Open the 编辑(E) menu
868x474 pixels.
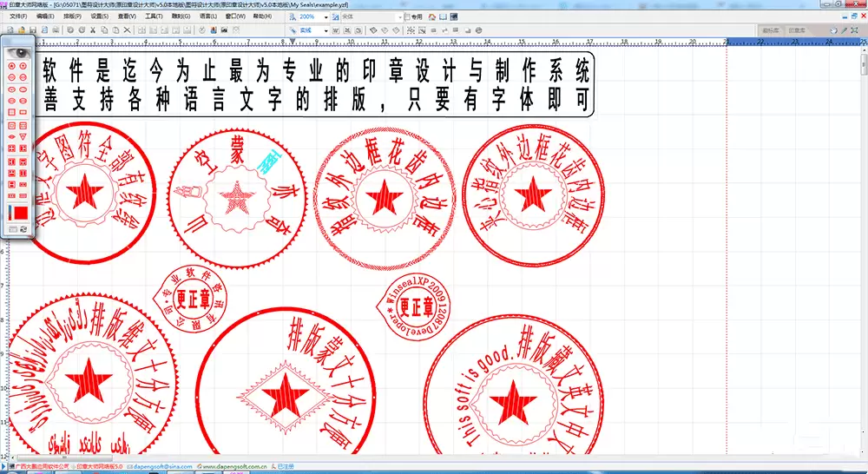(45, 16)
